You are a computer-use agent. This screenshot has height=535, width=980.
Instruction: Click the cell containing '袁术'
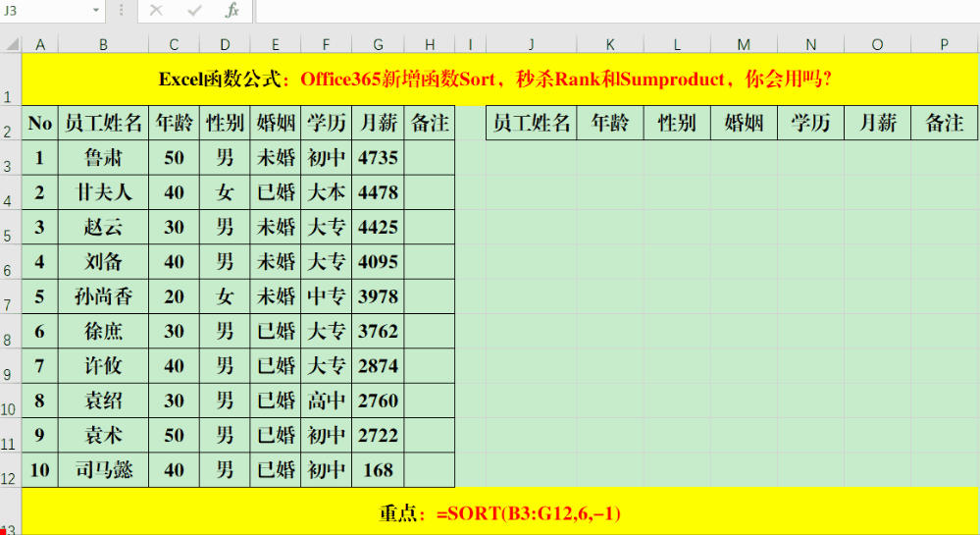103,435
